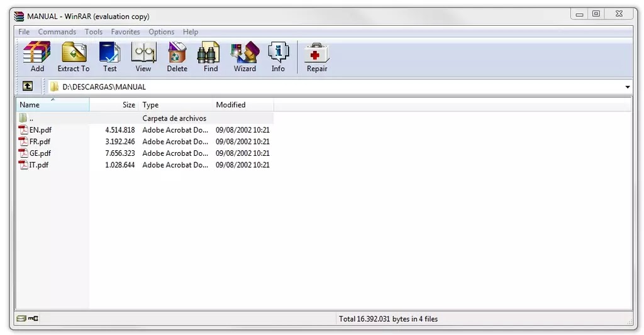This screenshot has height=335, width=644.
Task: Click the status bar total bytes text
Action: pos(388,319)
